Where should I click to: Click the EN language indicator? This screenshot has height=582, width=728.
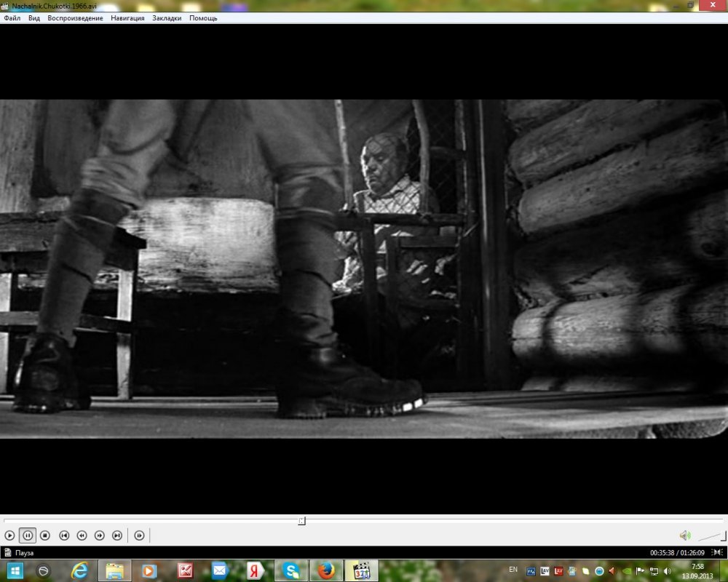tap(513, 570)
